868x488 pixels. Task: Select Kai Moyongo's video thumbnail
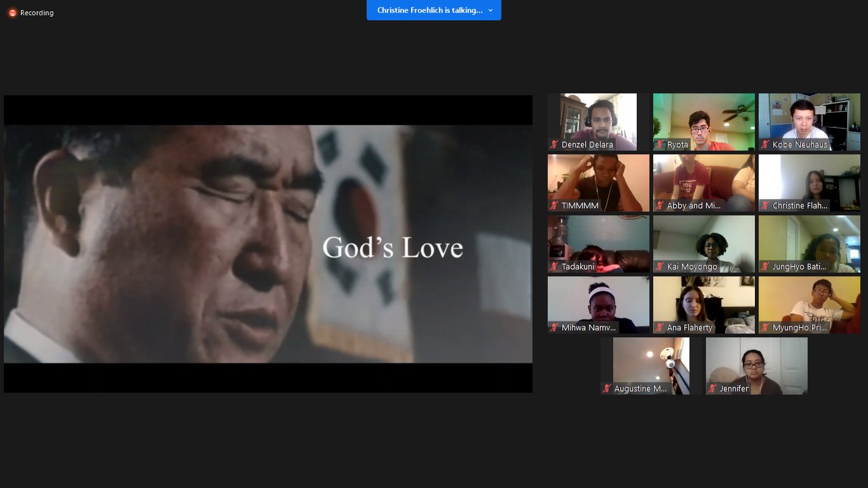click(x=704, y=244)
